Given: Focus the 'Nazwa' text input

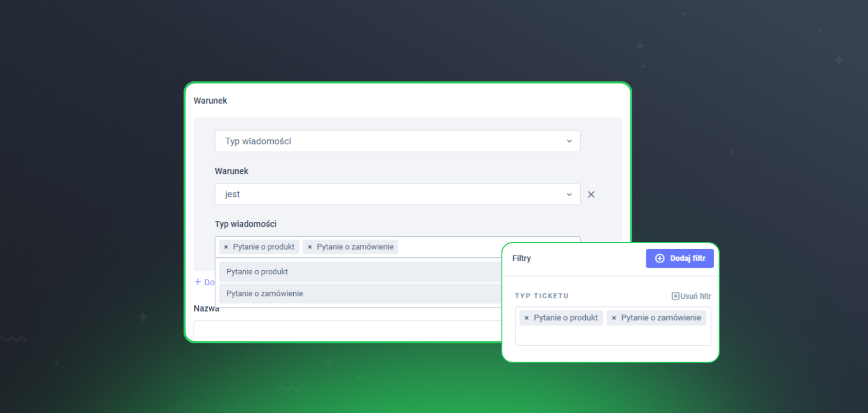Looking at the screenshot, I should click(x=346, y=330).
